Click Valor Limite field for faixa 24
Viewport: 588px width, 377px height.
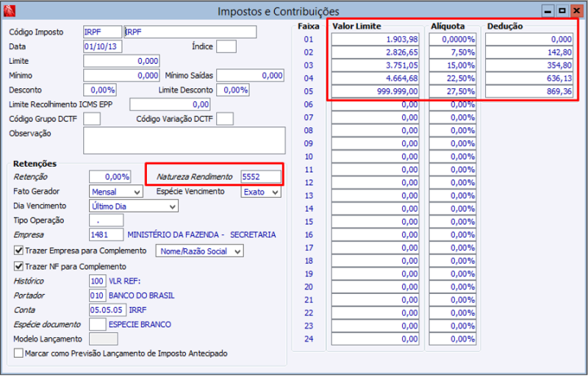coord(375,339)
